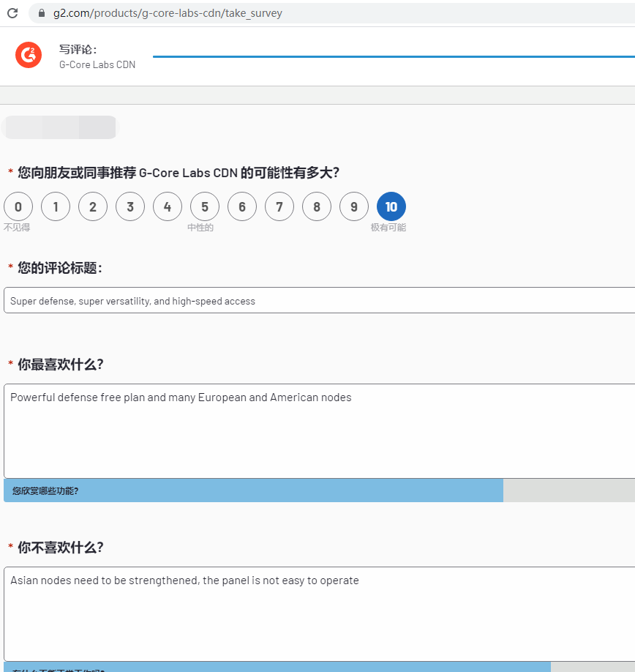
Task: Select rating 0 radio button
Action: click(18, 206)
